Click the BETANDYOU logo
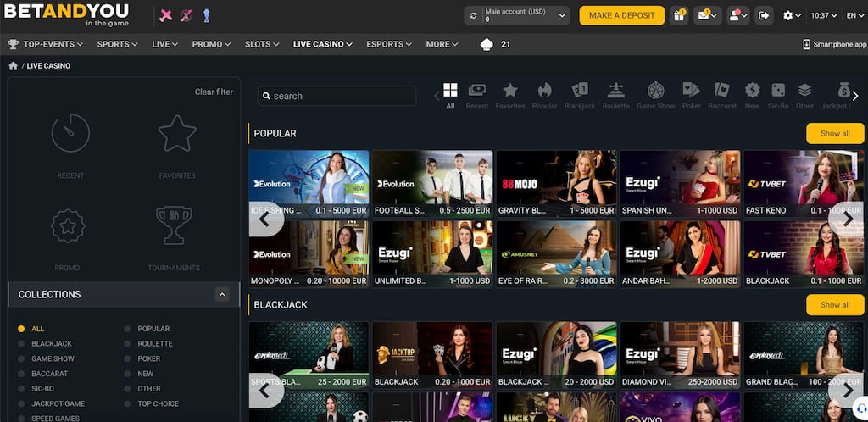 point(66,14)
